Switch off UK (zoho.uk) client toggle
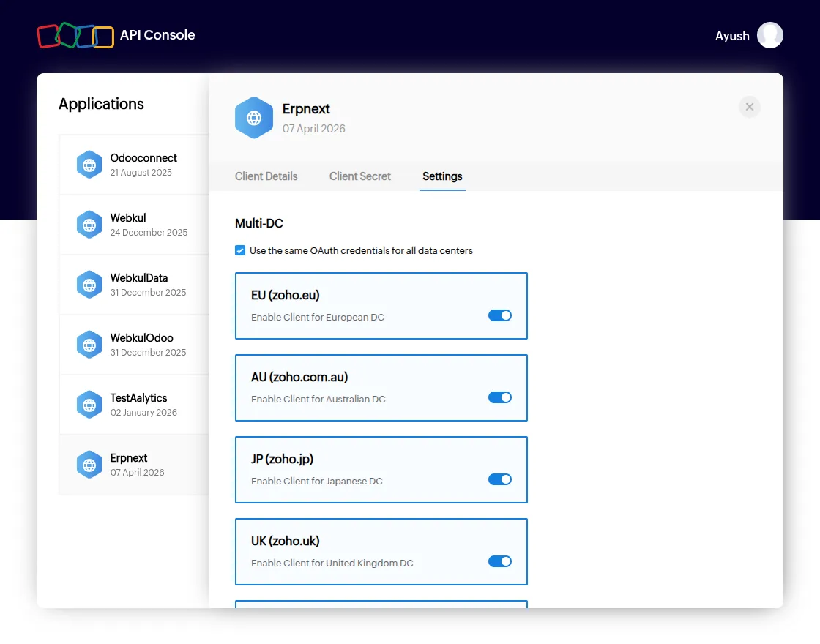Image resolution: width=820 pixels, height=644 pixels. (x=500, y=561)
